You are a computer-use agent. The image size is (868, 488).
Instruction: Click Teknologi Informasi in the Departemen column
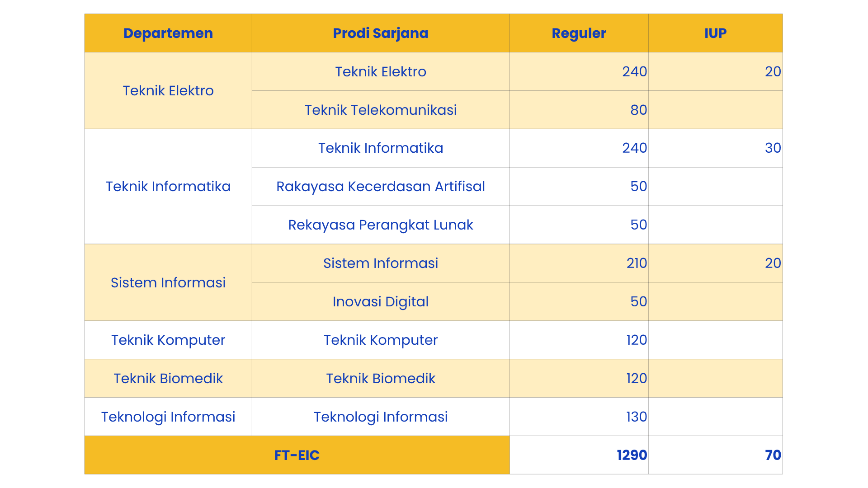168,417
